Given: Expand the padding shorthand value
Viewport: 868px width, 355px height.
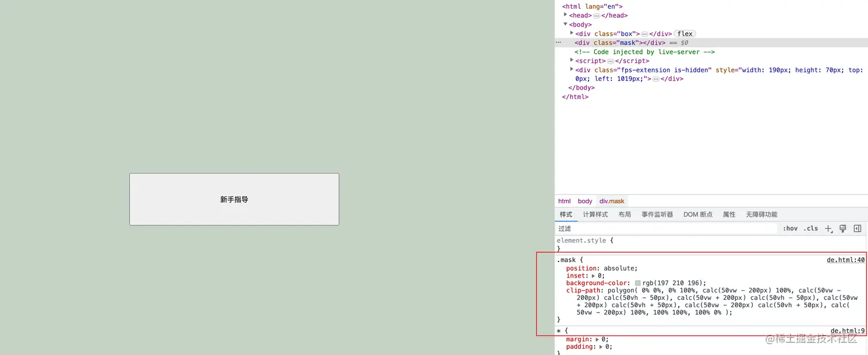Looking at the screenshot, I should [x=601, y=347].
